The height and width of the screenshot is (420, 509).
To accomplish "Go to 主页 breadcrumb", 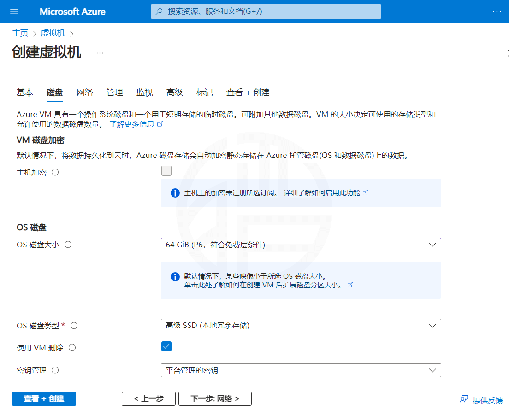I will point(20,33).
